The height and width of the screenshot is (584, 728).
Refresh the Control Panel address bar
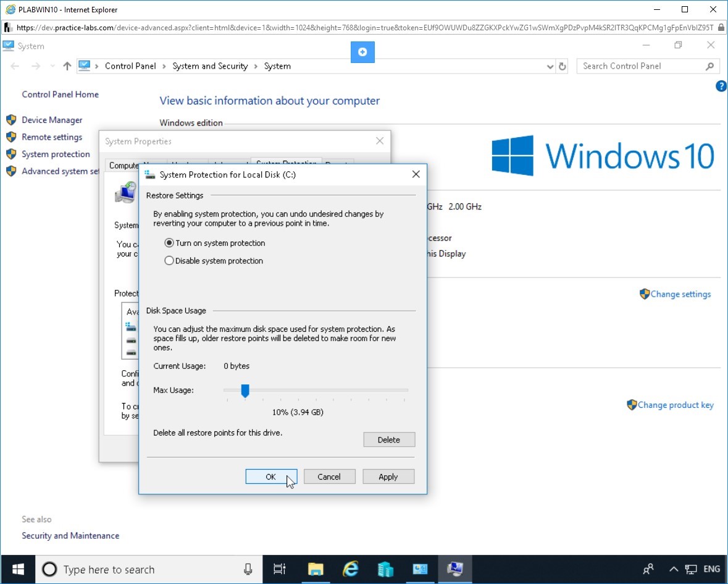(563, 67)
